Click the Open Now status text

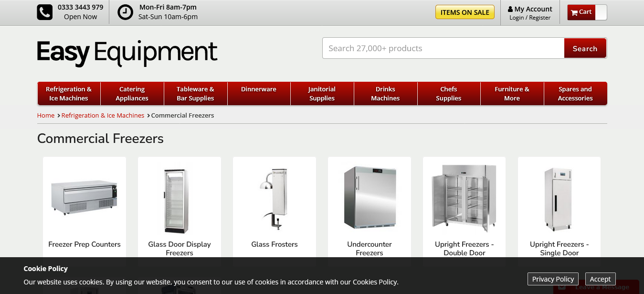click(x=80, y=17)
